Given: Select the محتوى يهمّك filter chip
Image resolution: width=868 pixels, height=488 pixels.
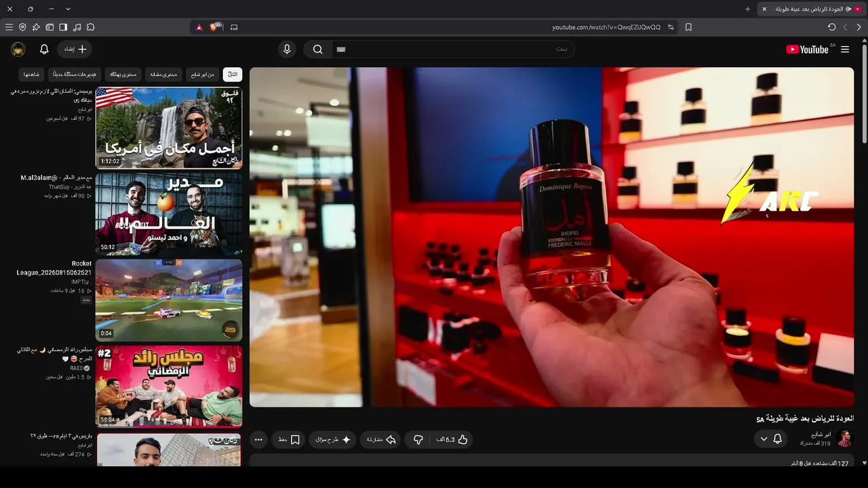Looking at the screenshot, I should [x=123, y=74].
